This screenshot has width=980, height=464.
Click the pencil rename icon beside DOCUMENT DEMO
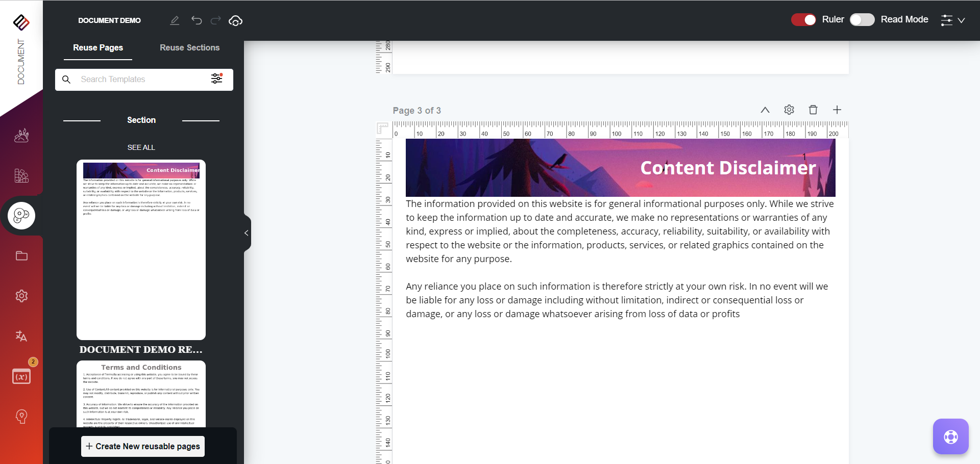point(175,20)
